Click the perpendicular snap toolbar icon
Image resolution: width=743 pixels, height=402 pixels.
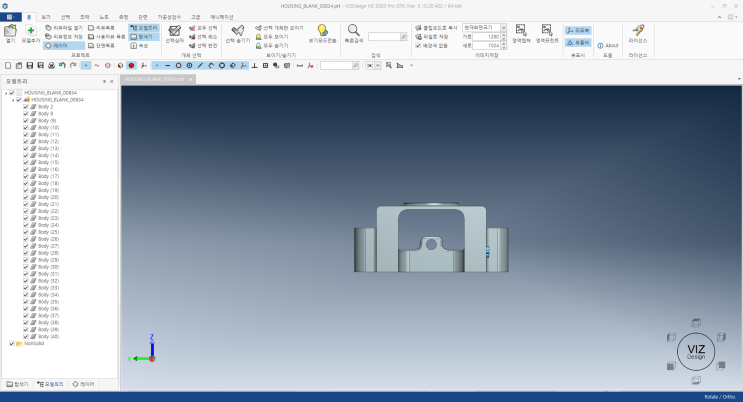tap(254, 65)
